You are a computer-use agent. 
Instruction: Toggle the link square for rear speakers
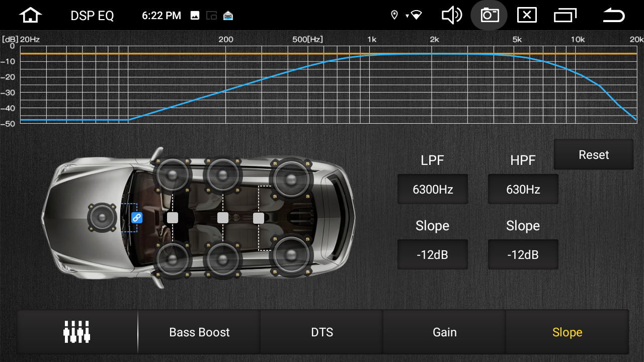259,218
